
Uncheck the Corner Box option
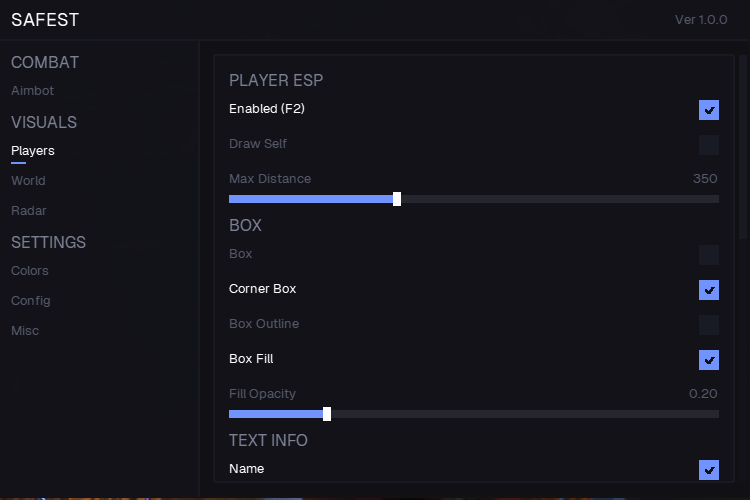coord(709,290)
